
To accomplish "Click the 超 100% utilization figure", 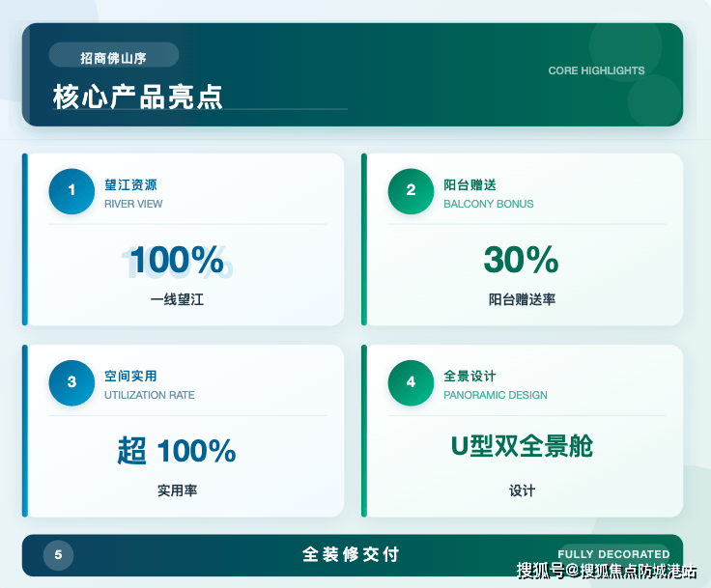I will tap(177, 450).
